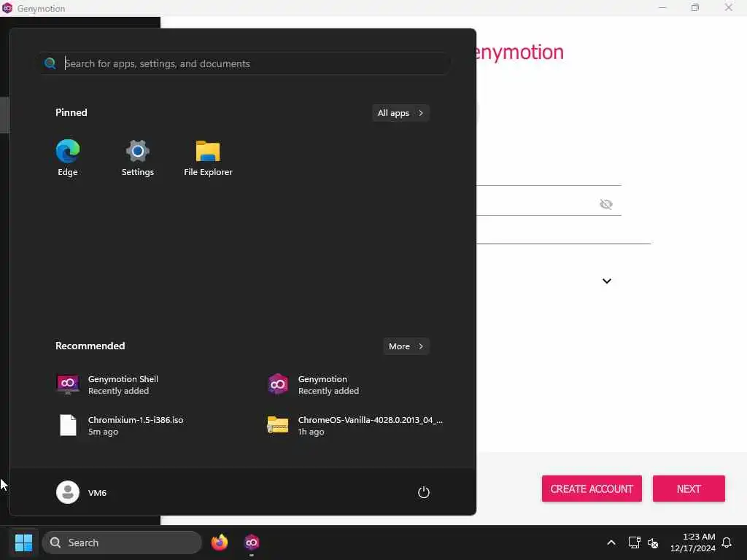747x560 pixels.
Task: Close the Genymotion window
Action: (x=729, y=7)
